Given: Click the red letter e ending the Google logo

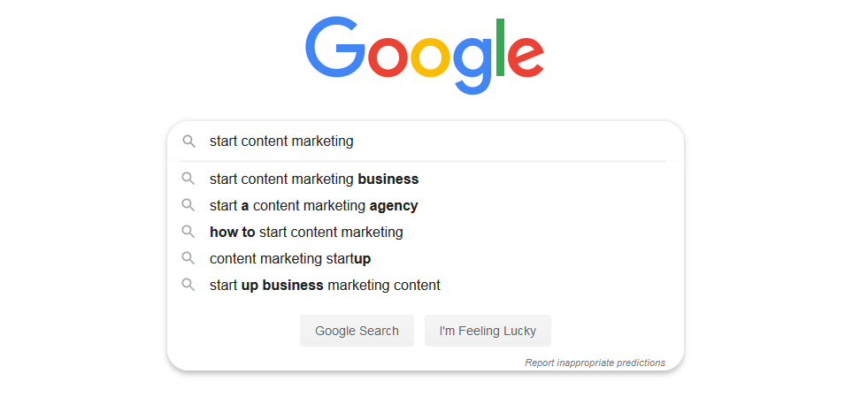Looking at the screenshot, I should [526, 57].
